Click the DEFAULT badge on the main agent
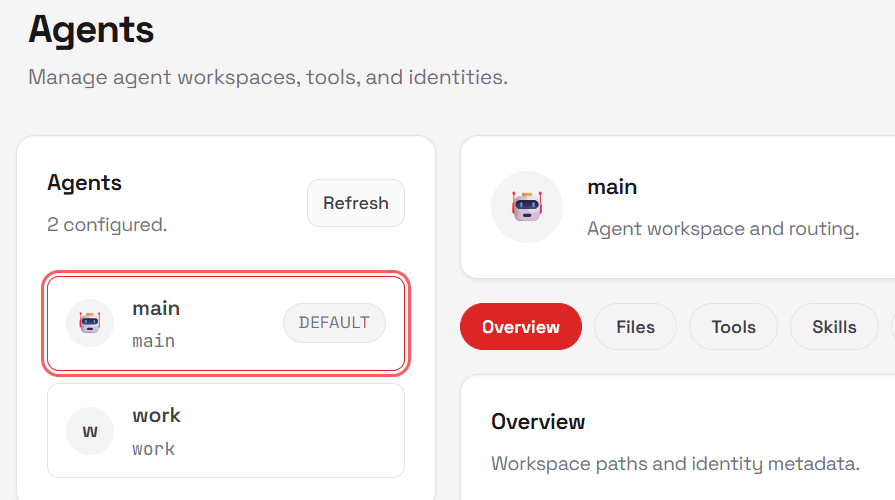This screenshot has height=500, width=895. (334, 323)
